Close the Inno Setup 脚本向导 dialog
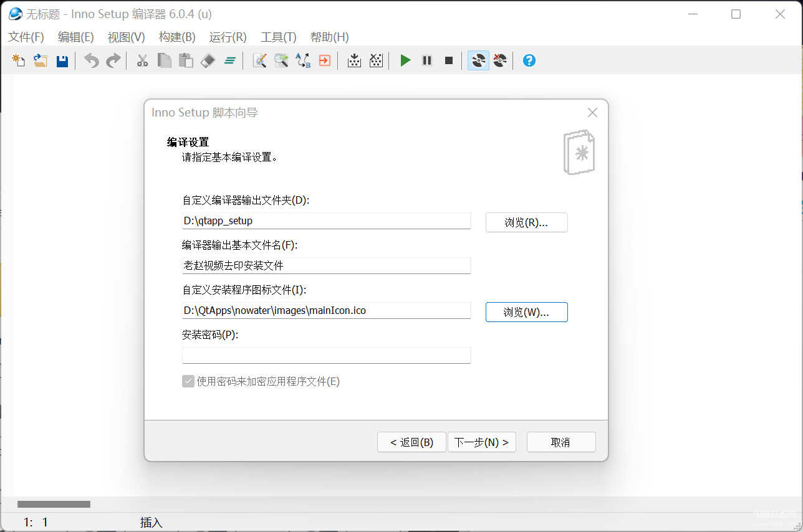The width and height of the screenshot is (803, 532). (x=592, y=112)
